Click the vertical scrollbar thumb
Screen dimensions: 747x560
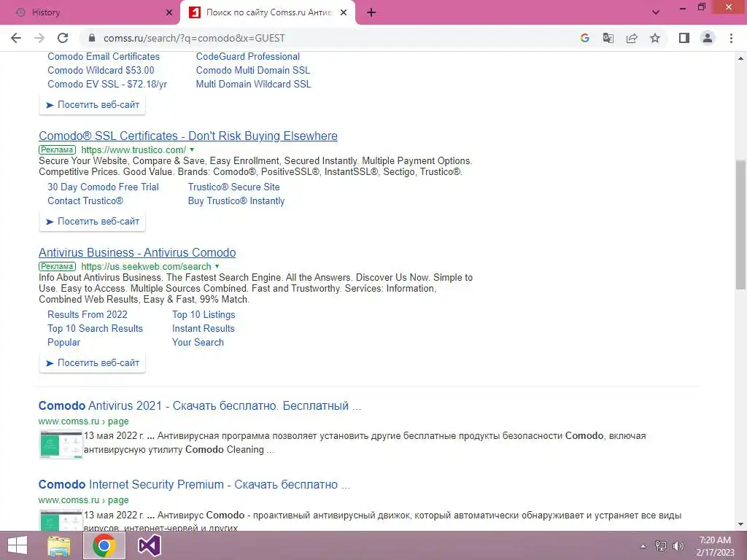740,225
